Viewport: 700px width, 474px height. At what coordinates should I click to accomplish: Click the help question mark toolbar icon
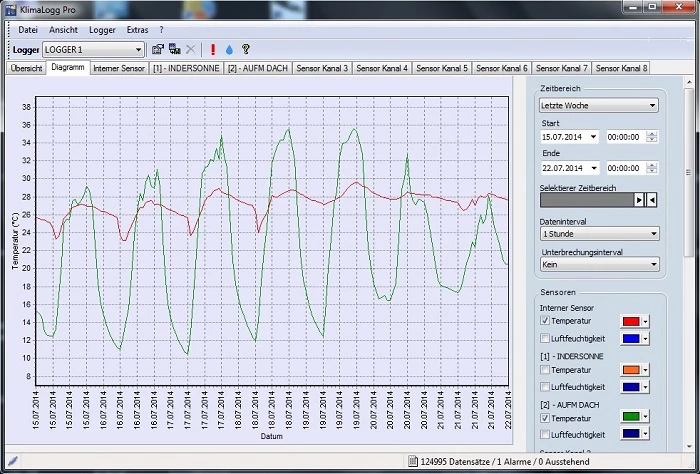[x=245, y=49]
